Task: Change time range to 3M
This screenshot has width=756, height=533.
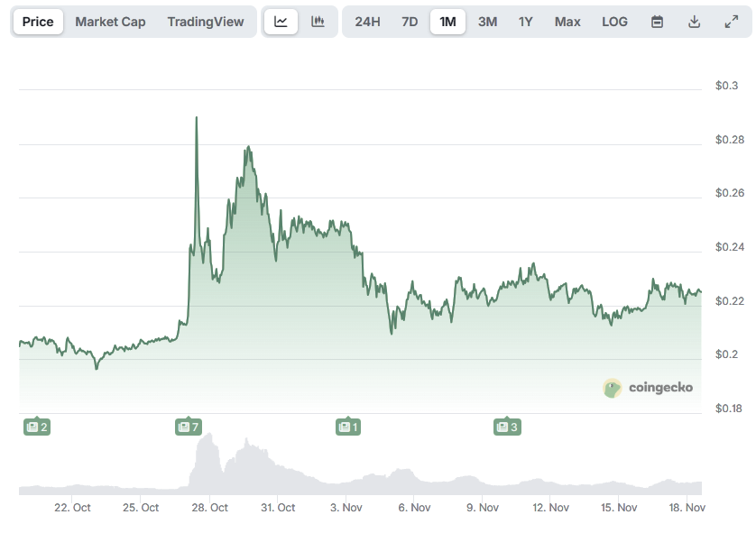Action: pos(487,22)
